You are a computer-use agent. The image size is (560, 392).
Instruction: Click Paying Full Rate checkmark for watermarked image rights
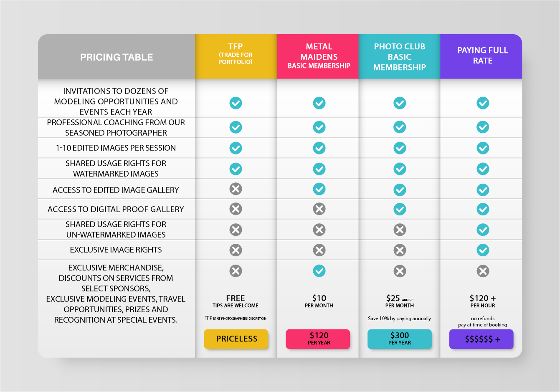483,169
